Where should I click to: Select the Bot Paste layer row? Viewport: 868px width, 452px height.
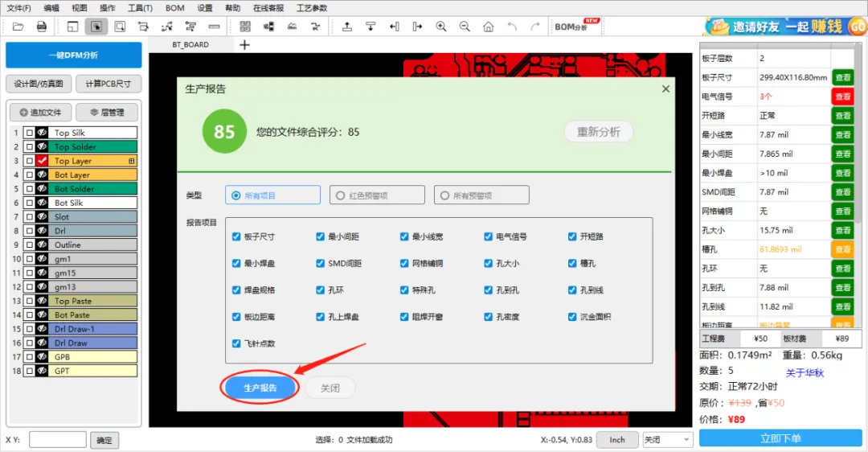coord(95,314)
